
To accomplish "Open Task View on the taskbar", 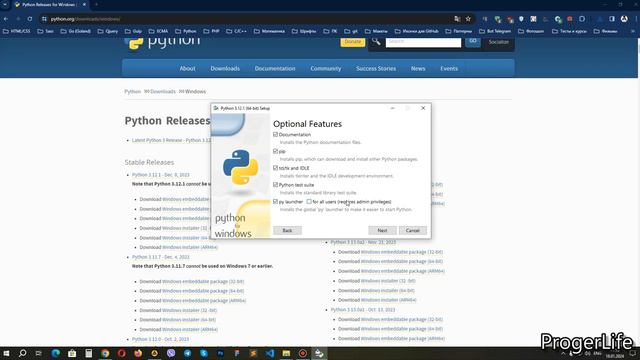I will (39, 353).
